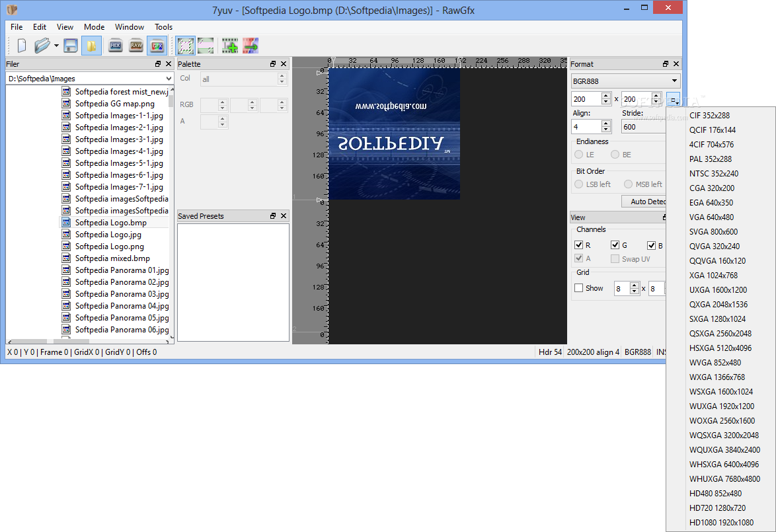
Task: Switch to HEX mode icon
Action: [x=115, y=46]
